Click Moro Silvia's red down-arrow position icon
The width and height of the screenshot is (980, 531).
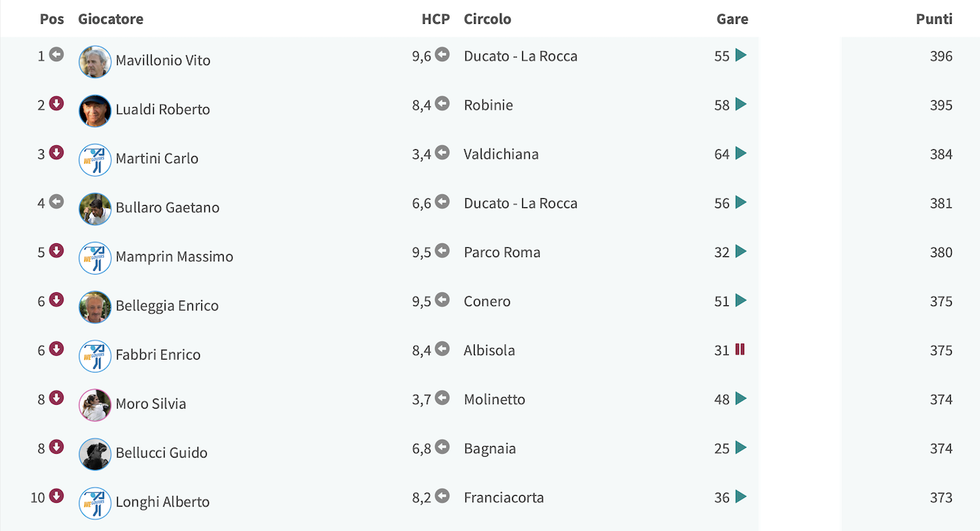57,398
